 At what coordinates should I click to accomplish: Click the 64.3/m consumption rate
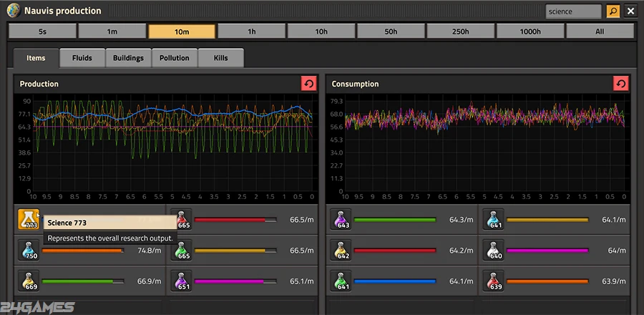pos(461,220)
